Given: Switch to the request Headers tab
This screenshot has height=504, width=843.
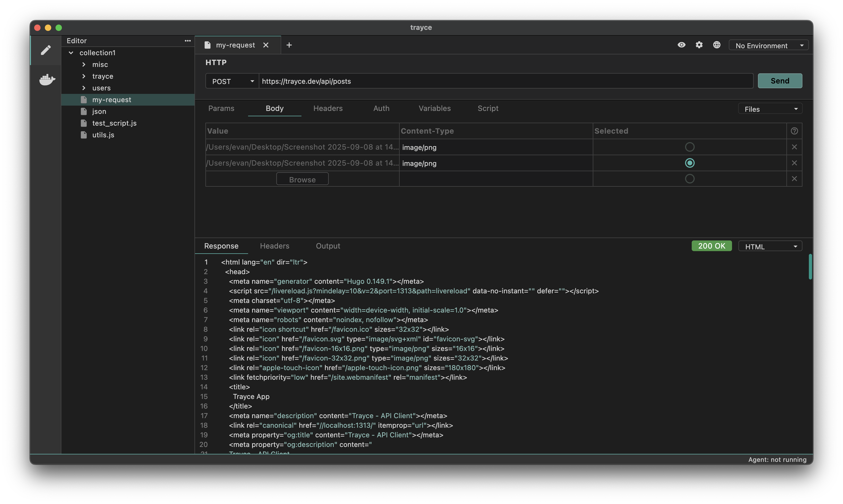Looking at the screenshot, I should coord(328,108).
